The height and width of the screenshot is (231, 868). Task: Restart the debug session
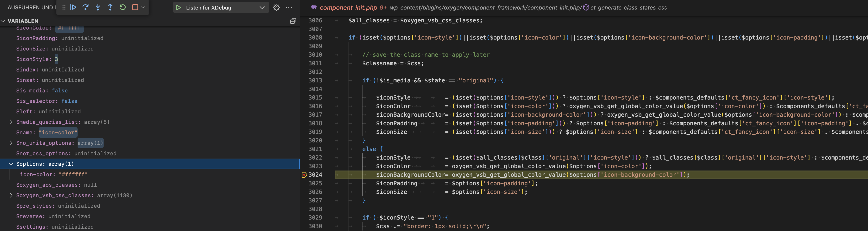pos(122,7)
